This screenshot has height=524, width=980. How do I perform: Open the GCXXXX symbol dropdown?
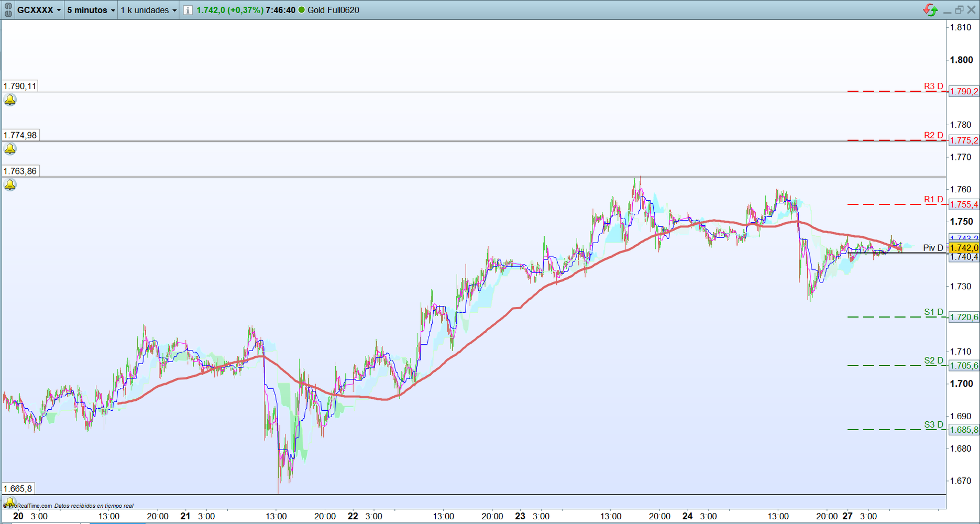pos(39,10)
